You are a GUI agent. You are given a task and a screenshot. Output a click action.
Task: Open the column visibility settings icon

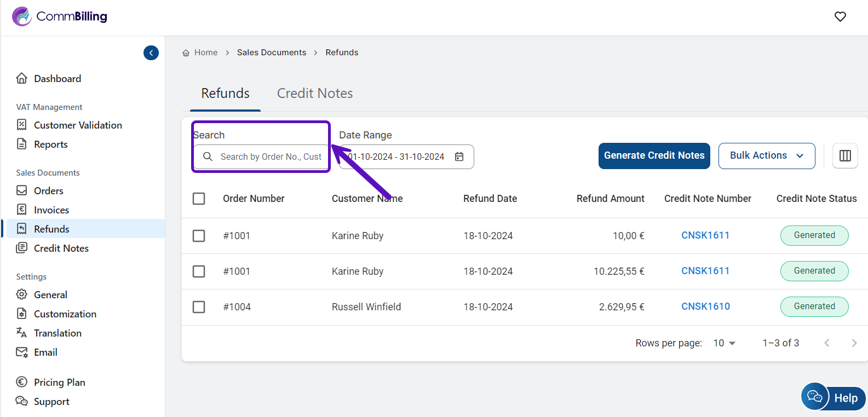845,156
